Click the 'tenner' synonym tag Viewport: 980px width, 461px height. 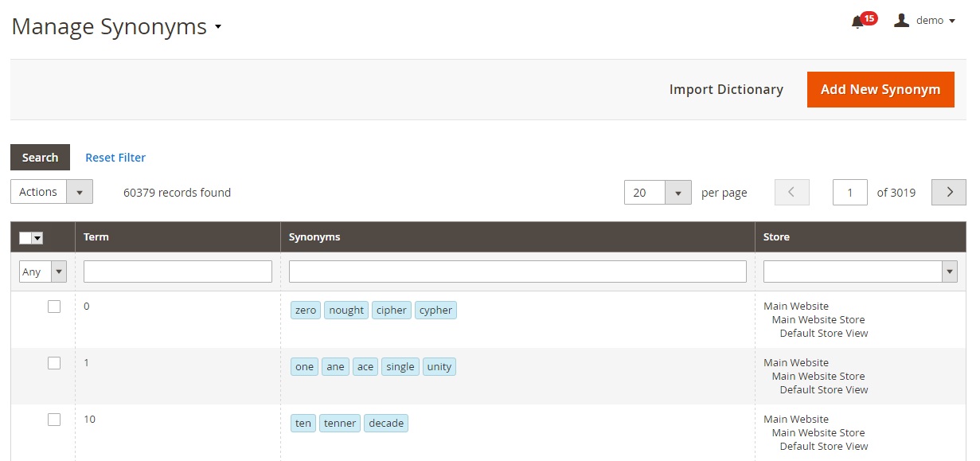pyautogui.click(x=340, y=424)
